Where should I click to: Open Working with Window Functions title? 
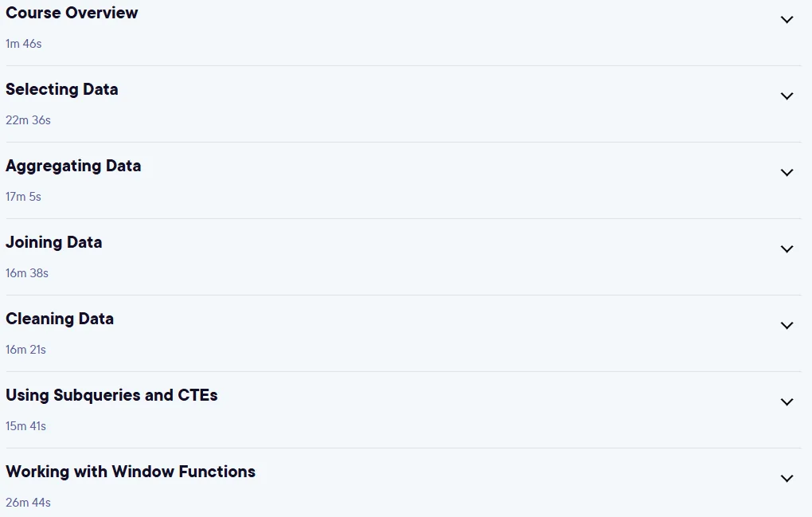click(131, 472)
